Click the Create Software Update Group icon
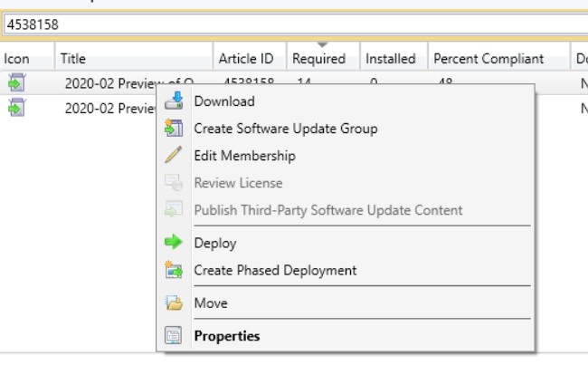The image size is (588, 365). (174, 129)
